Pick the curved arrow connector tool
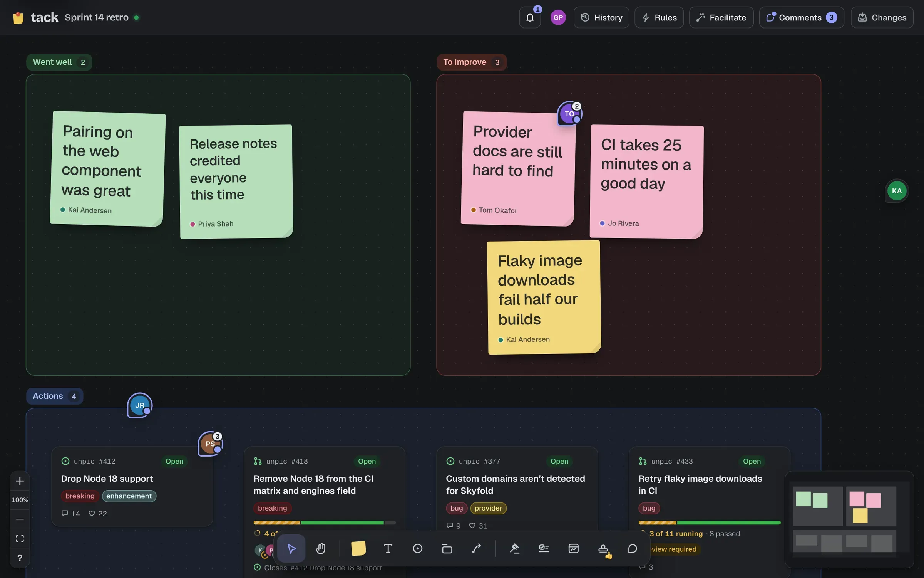This screenshot has height=578, width=924. click(477, 548)
